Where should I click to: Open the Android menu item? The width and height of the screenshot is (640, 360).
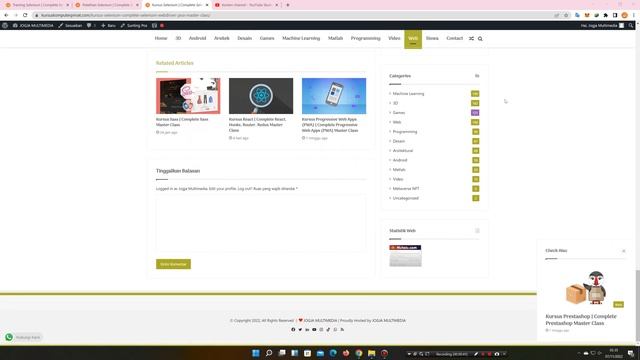[x=197, y=38]
